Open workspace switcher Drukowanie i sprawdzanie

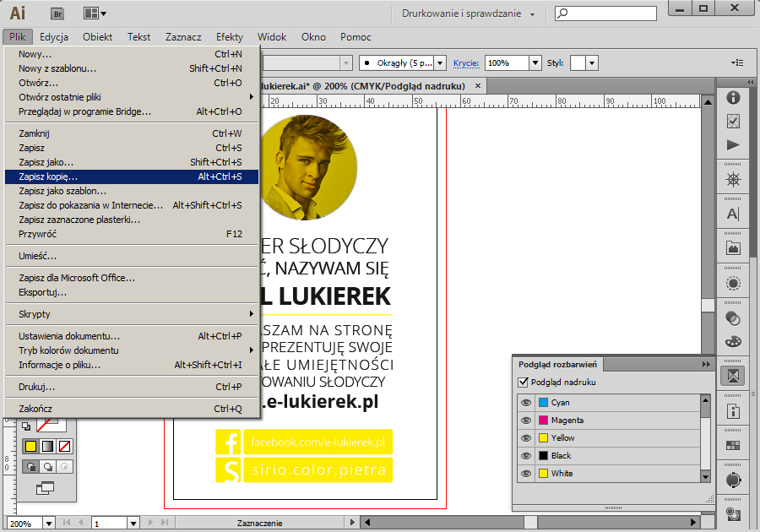pyautogui.click(x=468, y=14)
